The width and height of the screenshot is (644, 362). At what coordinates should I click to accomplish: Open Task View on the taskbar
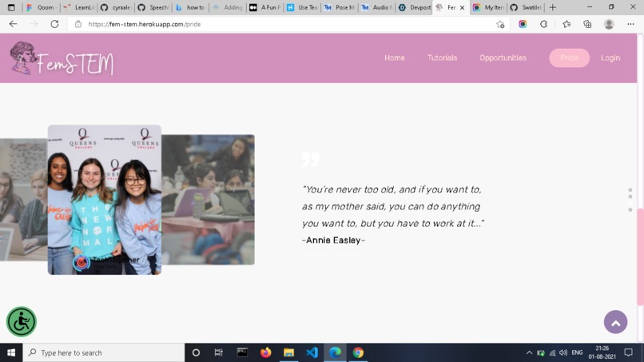coord(218,352)
